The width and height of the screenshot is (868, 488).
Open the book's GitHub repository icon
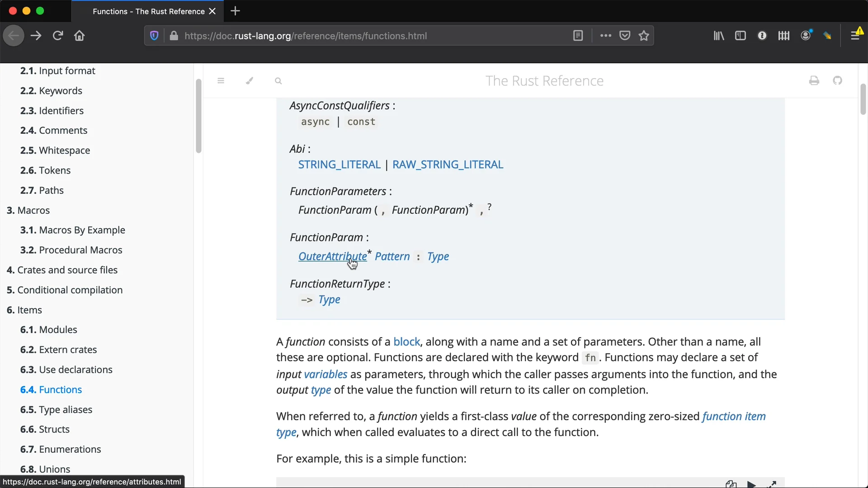coord(838,80)
